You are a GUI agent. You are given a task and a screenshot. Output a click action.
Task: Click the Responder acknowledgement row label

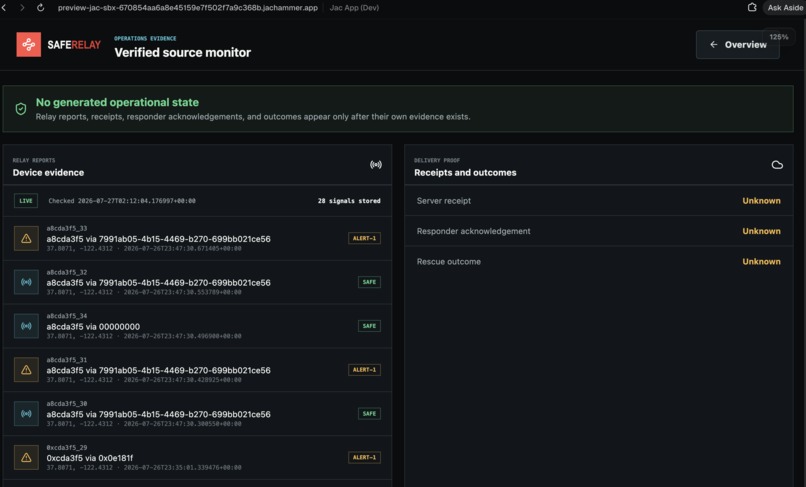pyautogui.click(x=473, y=231)
